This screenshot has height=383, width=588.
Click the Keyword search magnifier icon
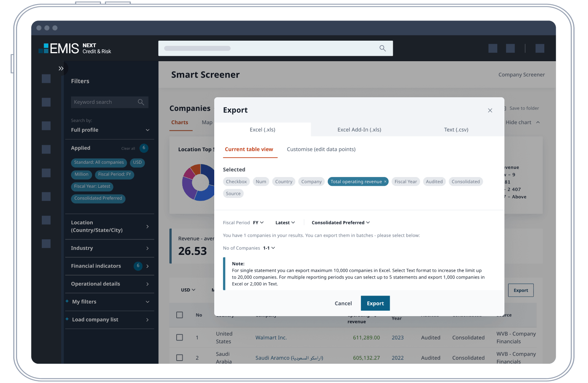tap(141, 102)
